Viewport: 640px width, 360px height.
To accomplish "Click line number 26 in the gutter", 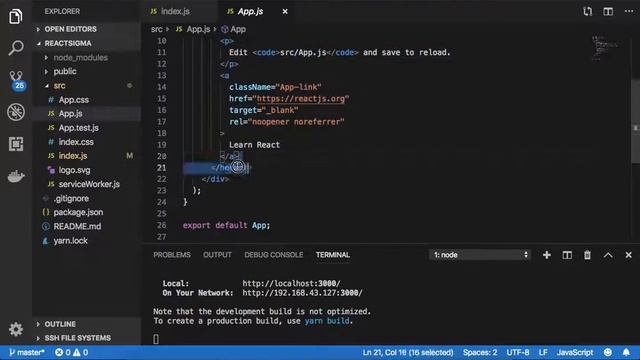I will (x=161, y=225).
